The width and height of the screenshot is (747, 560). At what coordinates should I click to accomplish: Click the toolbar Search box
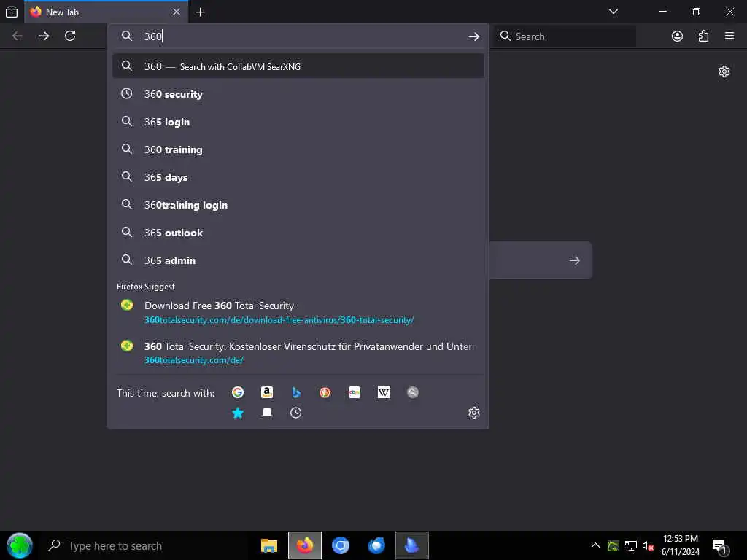pos(565,36)
